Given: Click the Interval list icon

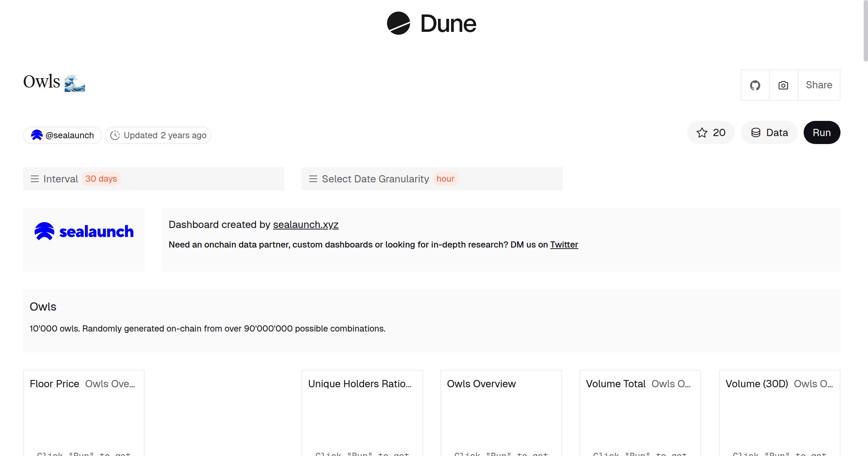Looking at the screenshot, I should pyautogui.click(x=35, y=179).
